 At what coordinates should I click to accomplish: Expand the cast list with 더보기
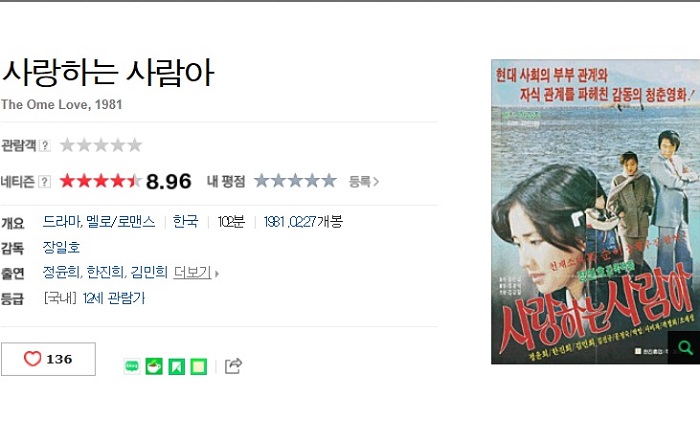(x=196, y=272)
